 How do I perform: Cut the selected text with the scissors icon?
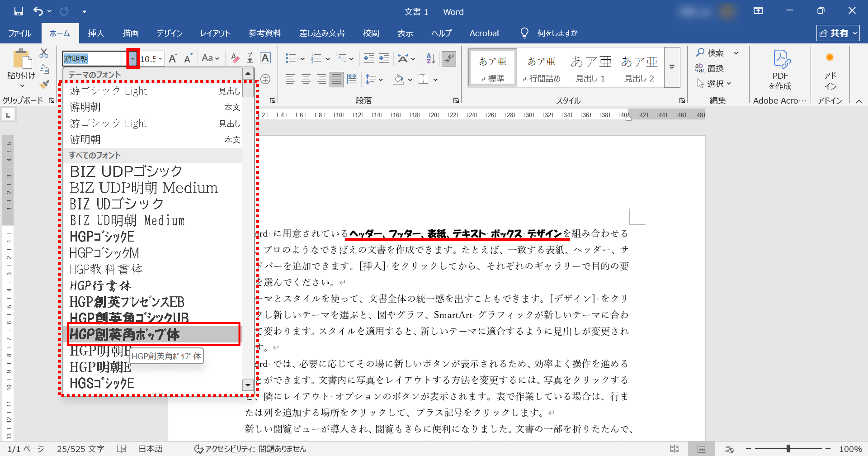point(44,53)
